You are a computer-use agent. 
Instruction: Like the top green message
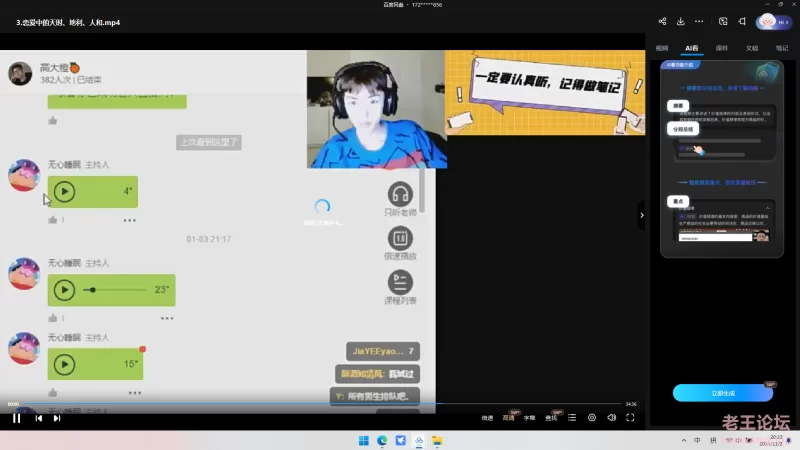point(53,120)
